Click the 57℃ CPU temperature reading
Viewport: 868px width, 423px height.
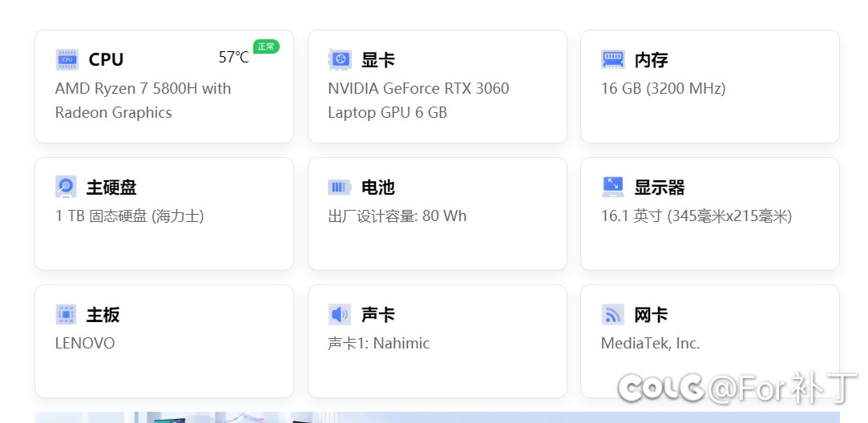[x=233, y=57]
